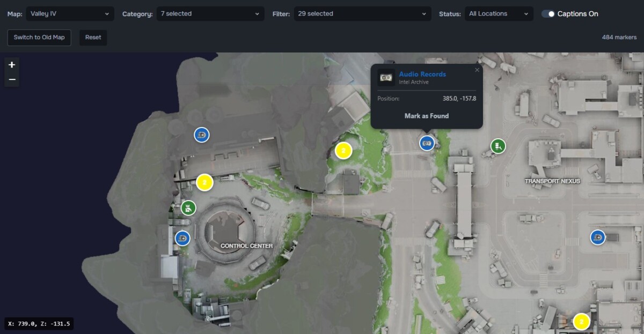The image size is (644, 334).
Task: Click green marker beside the Control Center
Action: tap(188, 208)
